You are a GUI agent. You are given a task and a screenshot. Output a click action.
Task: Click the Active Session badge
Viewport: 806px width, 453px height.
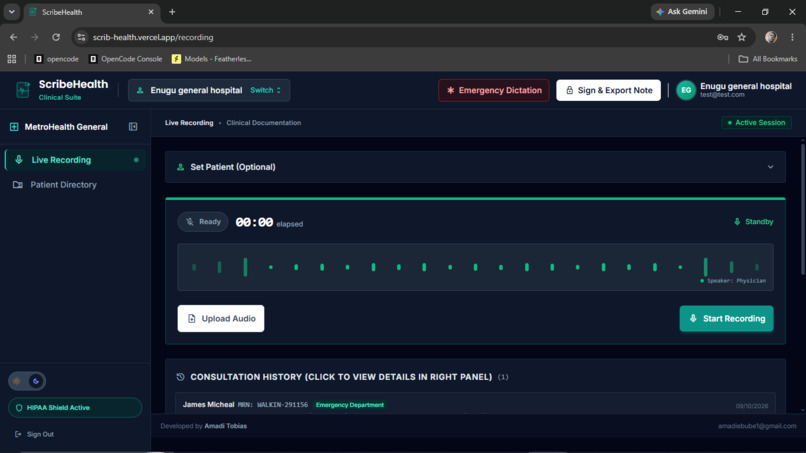click(756, 122)
